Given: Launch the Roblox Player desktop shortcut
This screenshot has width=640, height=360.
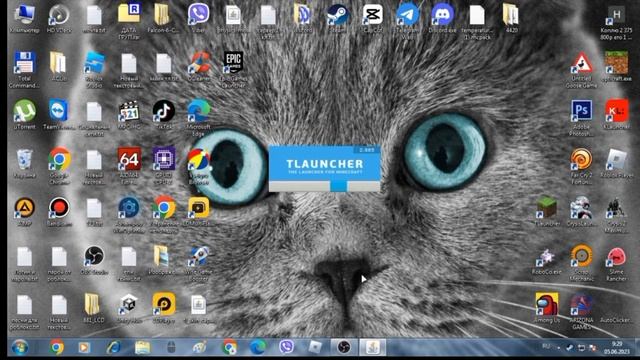Looking at the screenshot, I should point(616,163).
